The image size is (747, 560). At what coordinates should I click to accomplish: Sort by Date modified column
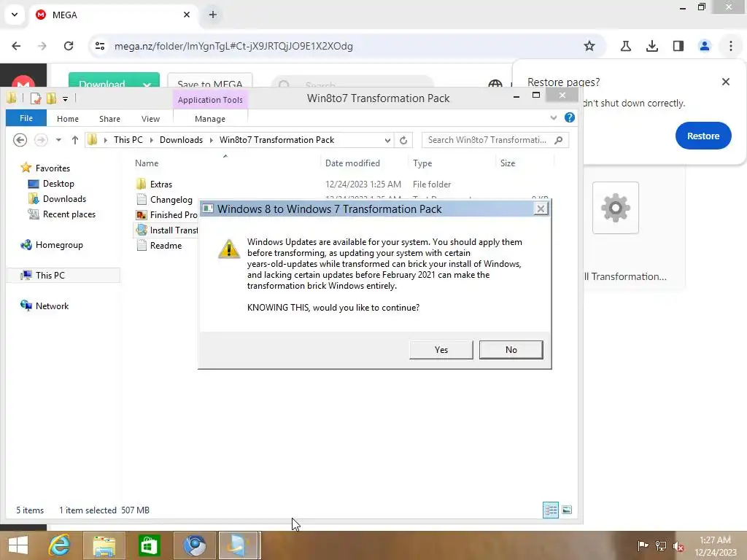click(x=352, y=163)
